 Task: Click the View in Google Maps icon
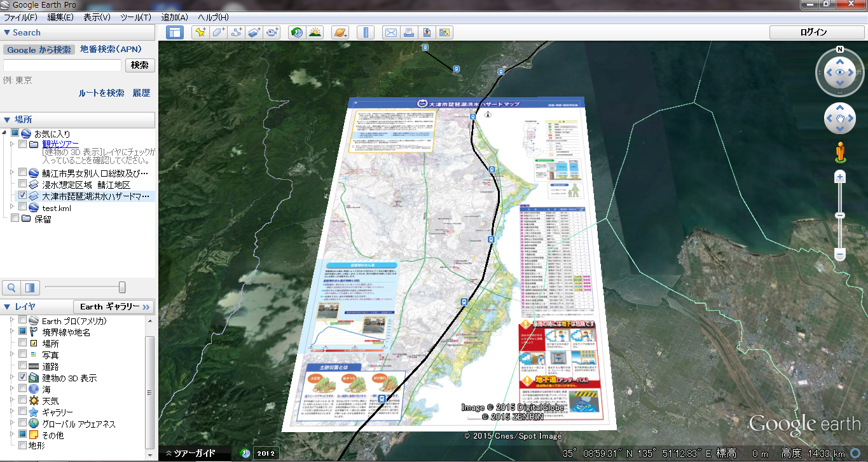coord(444,32)
